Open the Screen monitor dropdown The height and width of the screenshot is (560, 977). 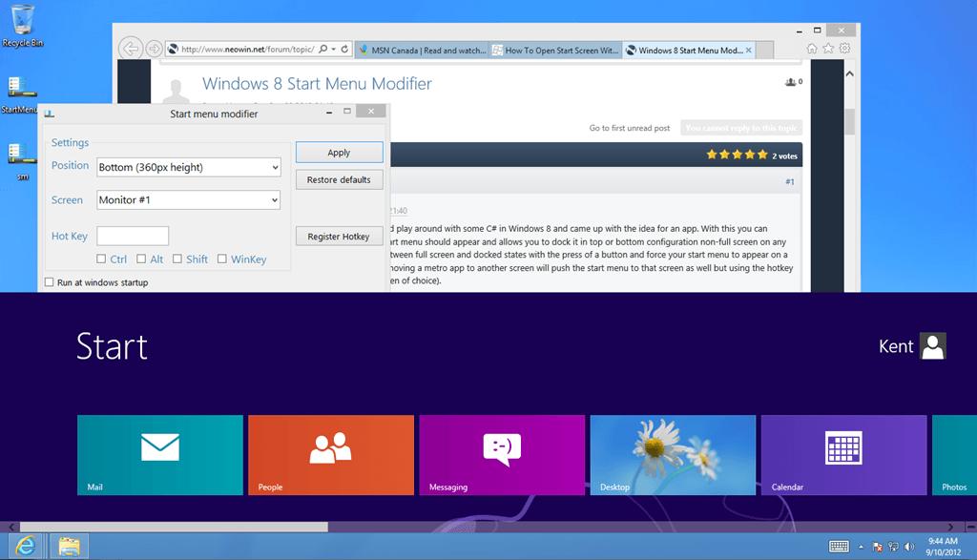pyautogui.click(x=189, y=200)
